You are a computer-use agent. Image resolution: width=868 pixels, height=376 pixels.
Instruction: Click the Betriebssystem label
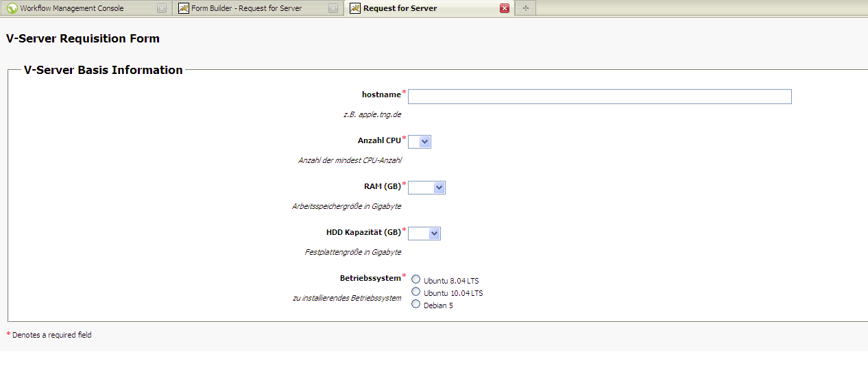pyautogui.click(x=370, y=278)
